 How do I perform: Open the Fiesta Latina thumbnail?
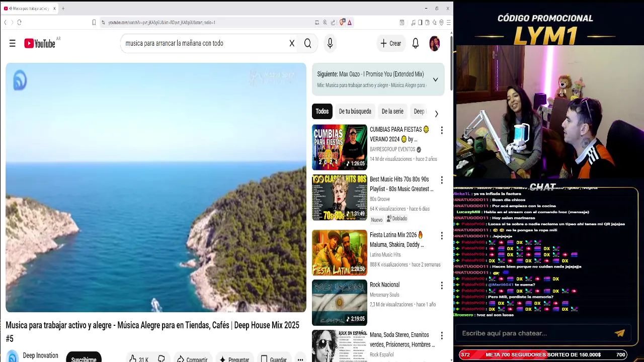340,252
